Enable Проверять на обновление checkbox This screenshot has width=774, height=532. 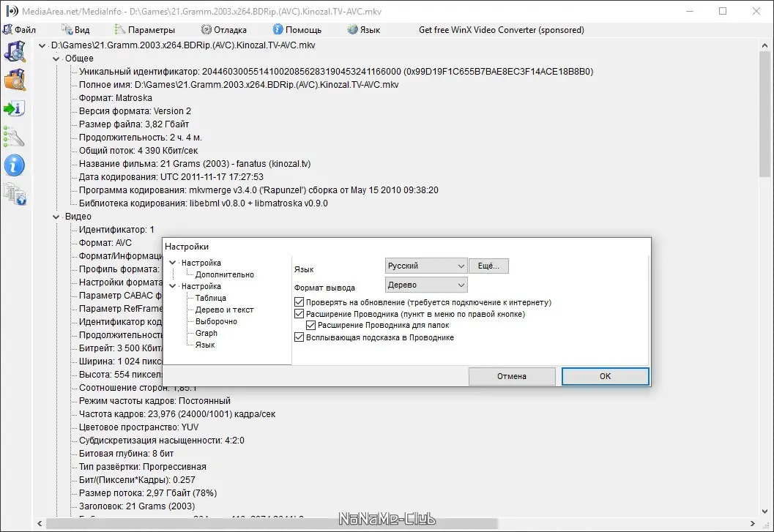299,301
